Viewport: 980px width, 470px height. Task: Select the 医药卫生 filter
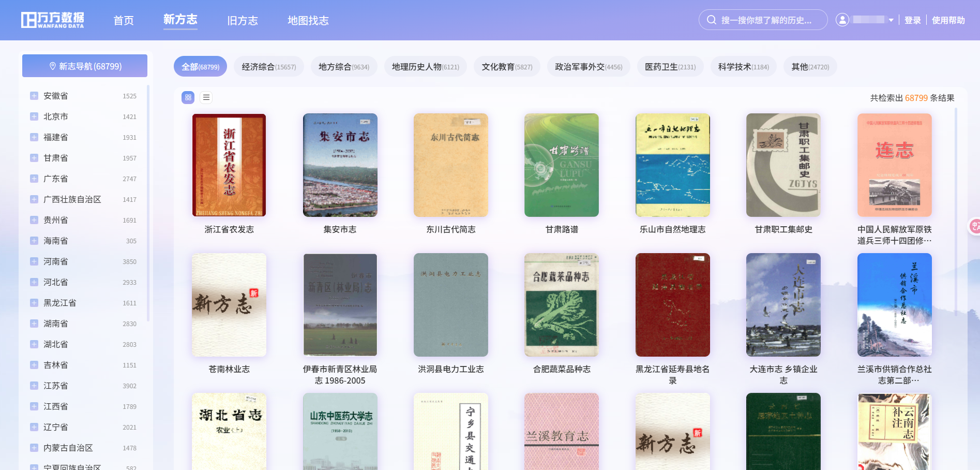coord(670,67)
